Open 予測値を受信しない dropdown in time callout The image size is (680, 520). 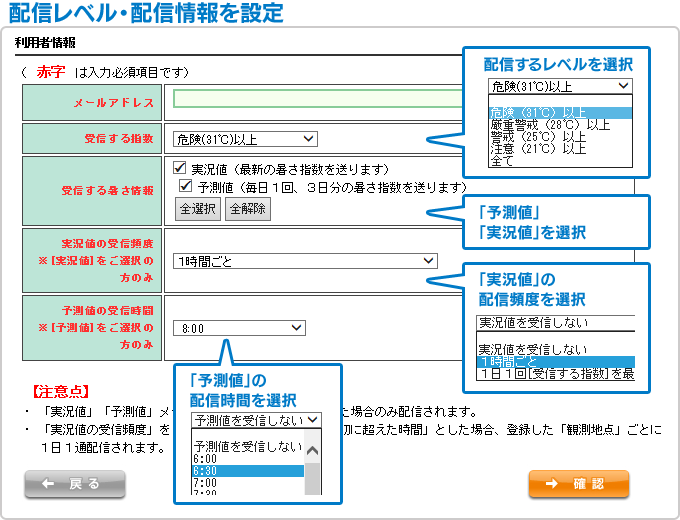(256, 420)
